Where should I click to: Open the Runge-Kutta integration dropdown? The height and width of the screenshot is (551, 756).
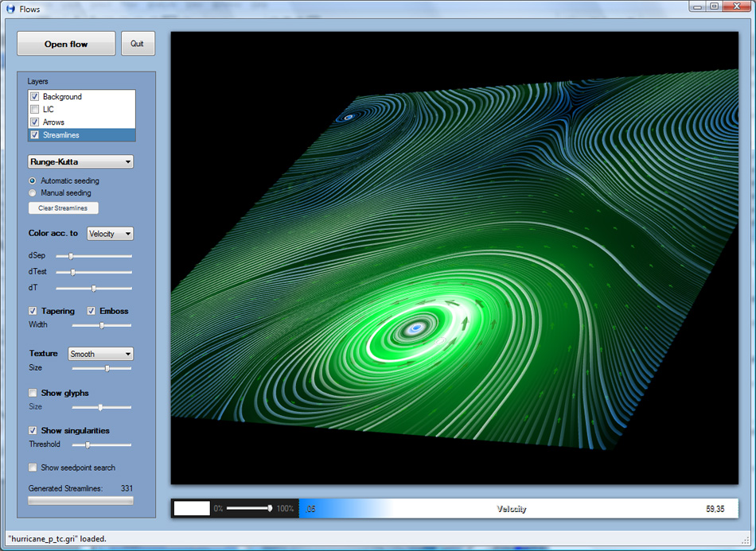[x=80, y=162]
